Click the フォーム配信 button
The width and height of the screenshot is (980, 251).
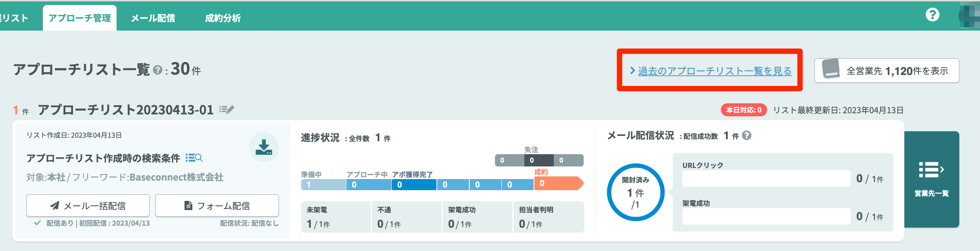pos(217,205)
